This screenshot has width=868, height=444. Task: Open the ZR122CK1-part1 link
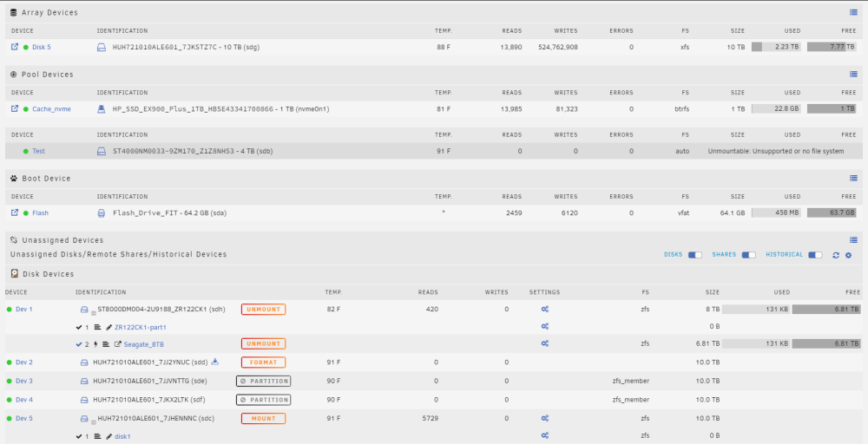(141, 327)
